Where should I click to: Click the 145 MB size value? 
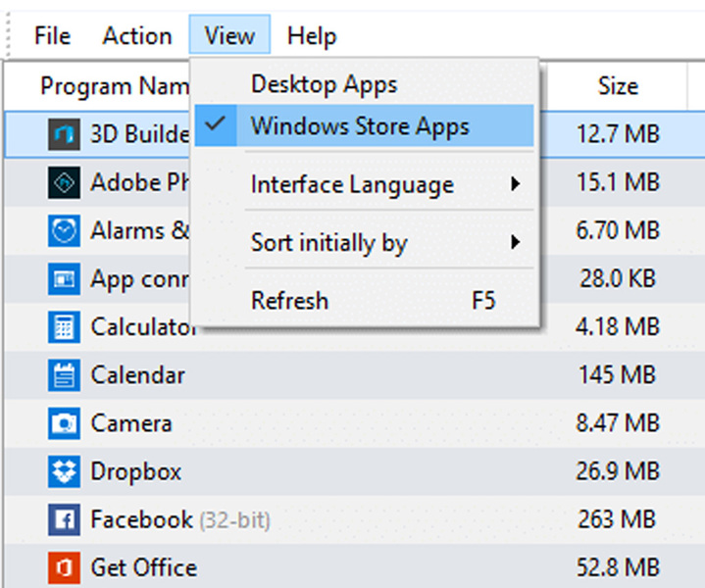click(617, 375)
